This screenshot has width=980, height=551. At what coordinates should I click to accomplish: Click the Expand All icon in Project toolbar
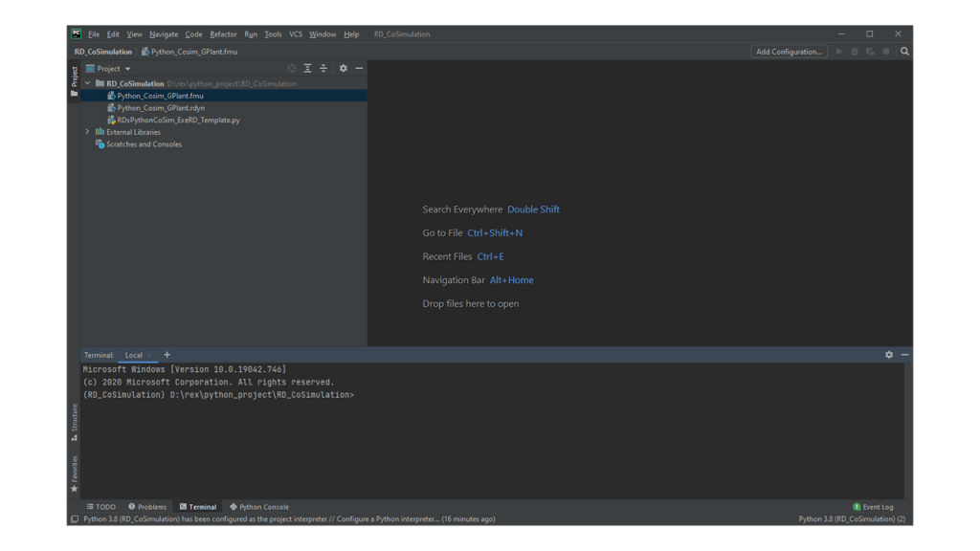point(307,68)
